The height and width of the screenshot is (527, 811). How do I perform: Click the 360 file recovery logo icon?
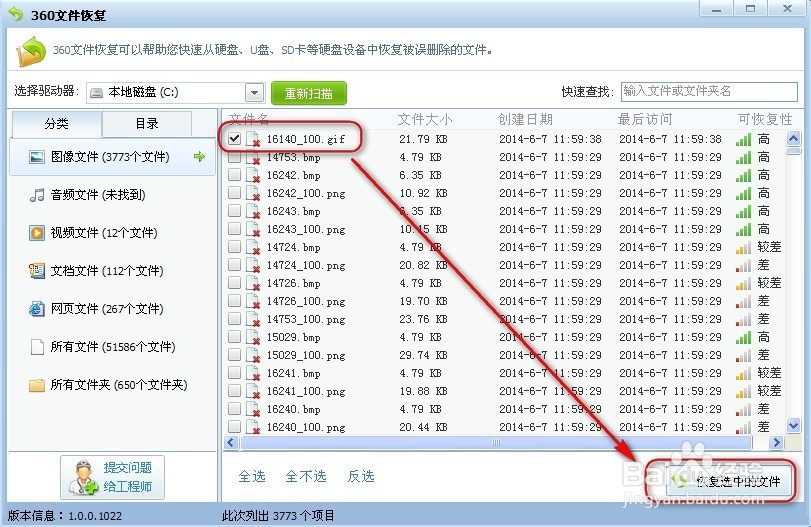tap(31, 51)
